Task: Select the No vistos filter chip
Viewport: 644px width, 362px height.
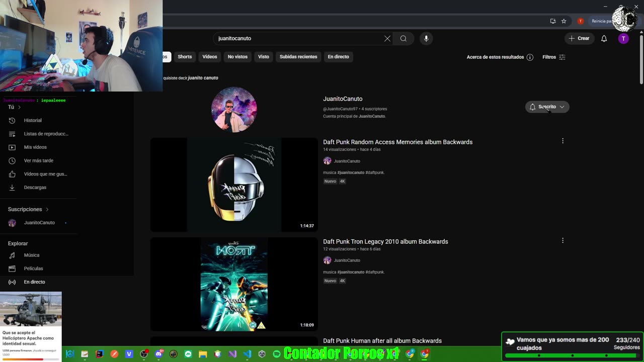Action: [x=237, y=57]
